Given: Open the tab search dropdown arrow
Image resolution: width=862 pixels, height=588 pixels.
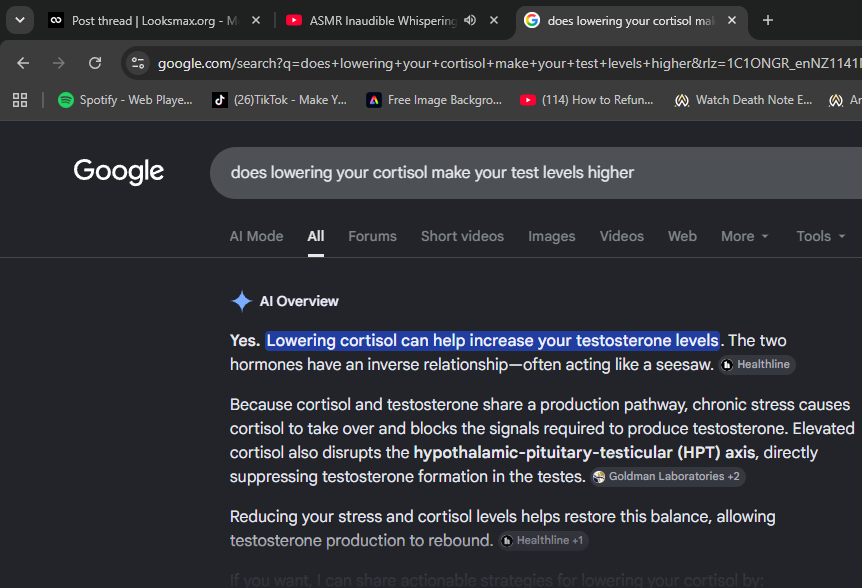Looking at the screenshot, I should 20,21.
